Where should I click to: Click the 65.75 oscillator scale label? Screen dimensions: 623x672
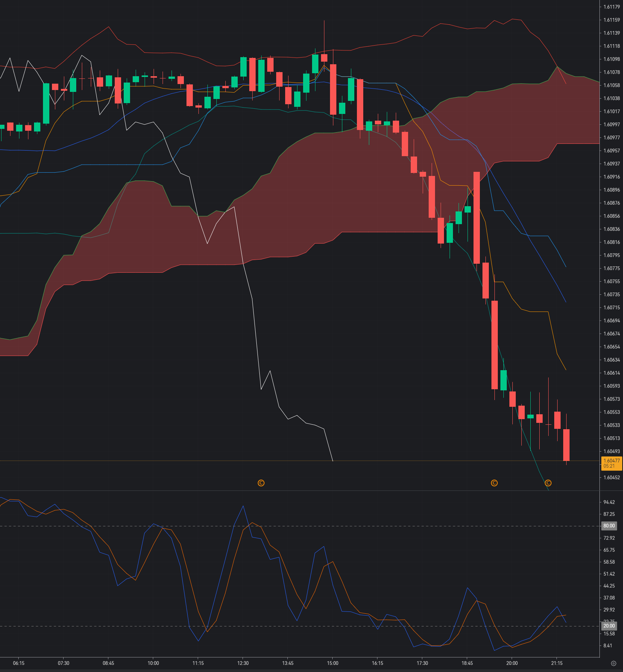[609, 550]
